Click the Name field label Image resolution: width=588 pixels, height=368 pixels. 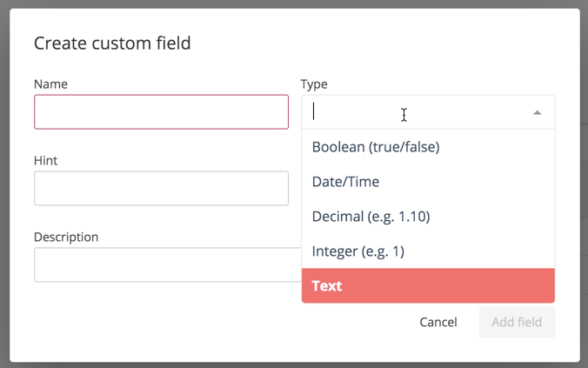(50, 84)
